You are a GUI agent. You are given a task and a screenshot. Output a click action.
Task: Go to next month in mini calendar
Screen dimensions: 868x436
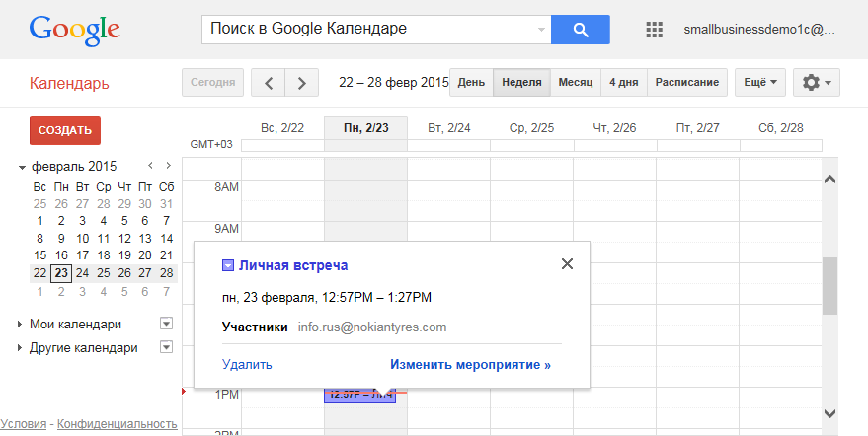click(168, 166)
